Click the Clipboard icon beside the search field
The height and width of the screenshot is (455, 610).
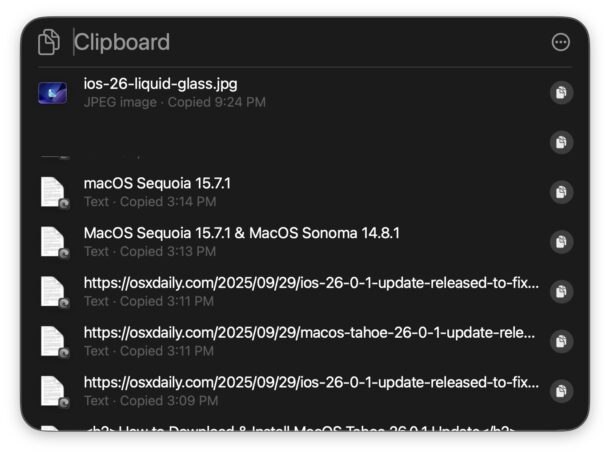[48, 42]
